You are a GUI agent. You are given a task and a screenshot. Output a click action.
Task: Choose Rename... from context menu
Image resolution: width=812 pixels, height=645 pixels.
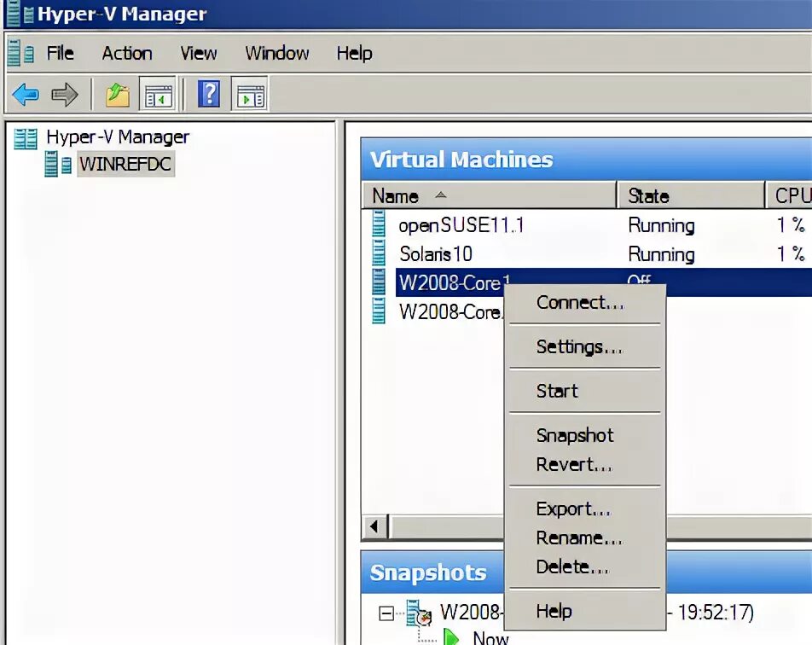(x=584, y=538)
